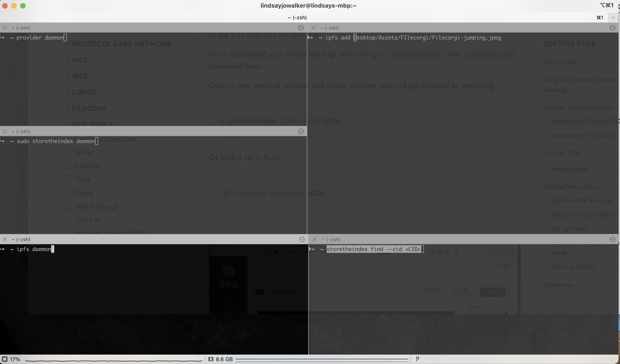Click the git branch icon in status bar
Viewport: 620px width, 364px height.
tap(417, 359)
